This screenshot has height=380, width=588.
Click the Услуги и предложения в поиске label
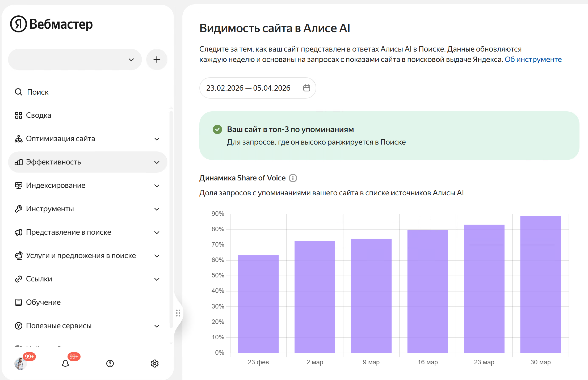point(81,256)
